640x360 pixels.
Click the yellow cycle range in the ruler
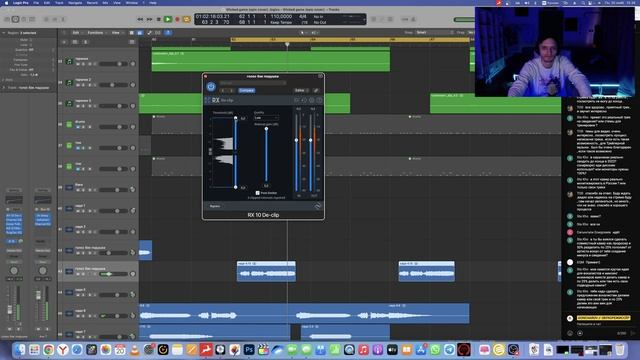click(350, 40)
